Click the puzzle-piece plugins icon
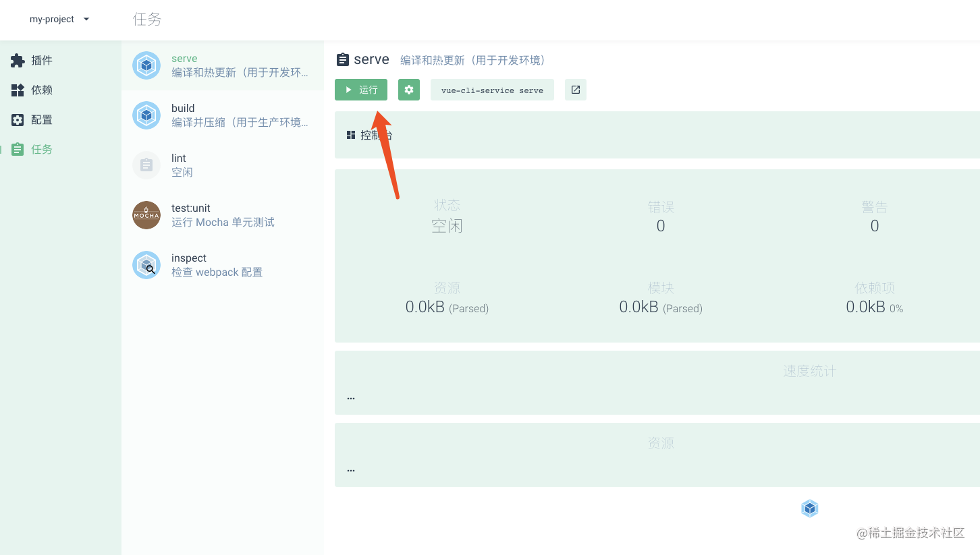Screen dimensions: 980x555 [18, 61]
